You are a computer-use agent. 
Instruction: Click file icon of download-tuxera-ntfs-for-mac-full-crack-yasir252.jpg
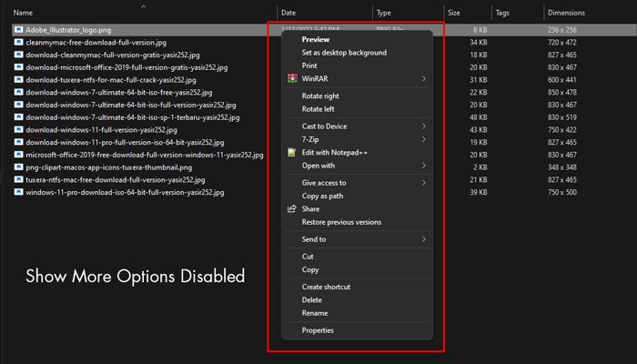[x=18, y=80]
